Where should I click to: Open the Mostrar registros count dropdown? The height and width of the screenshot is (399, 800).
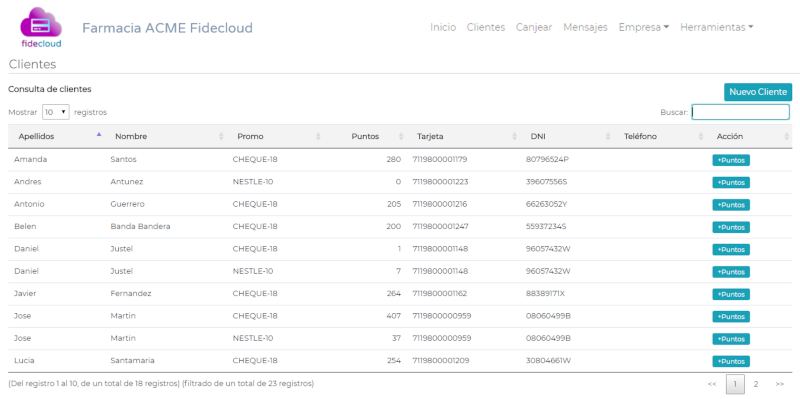click(x=56, y=112)
